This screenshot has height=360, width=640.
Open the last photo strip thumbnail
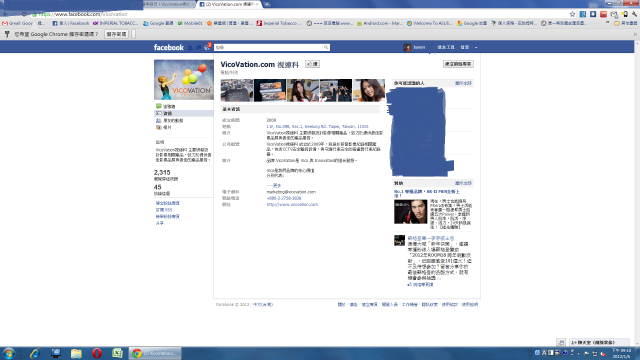(369, 90)
